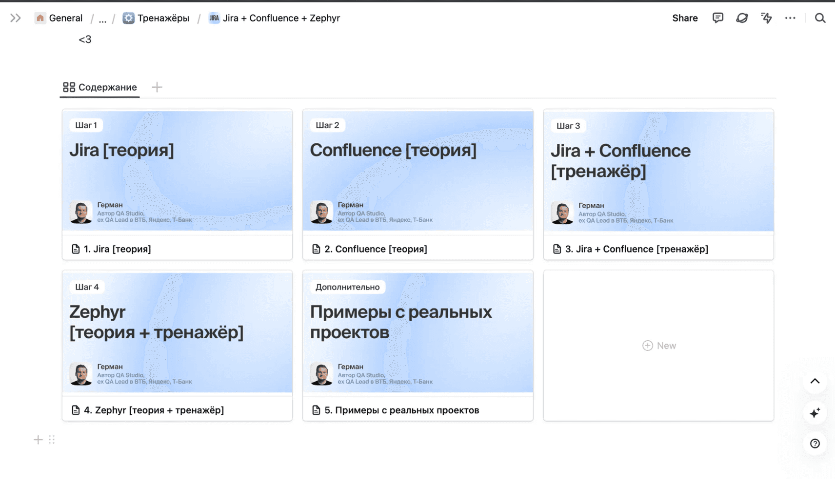Add a new database view with plus
This screenshot has width=835, height=504.
(157, 87)
